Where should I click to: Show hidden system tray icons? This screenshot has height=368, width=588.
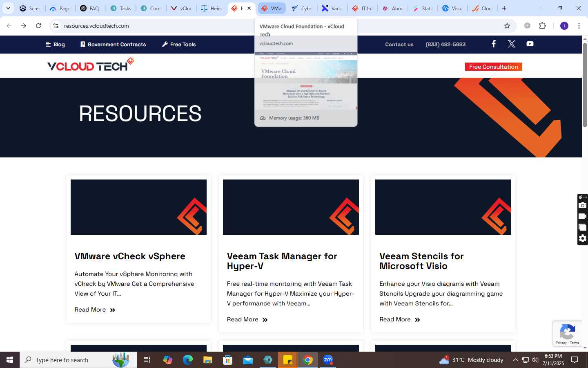pos(515,360)
